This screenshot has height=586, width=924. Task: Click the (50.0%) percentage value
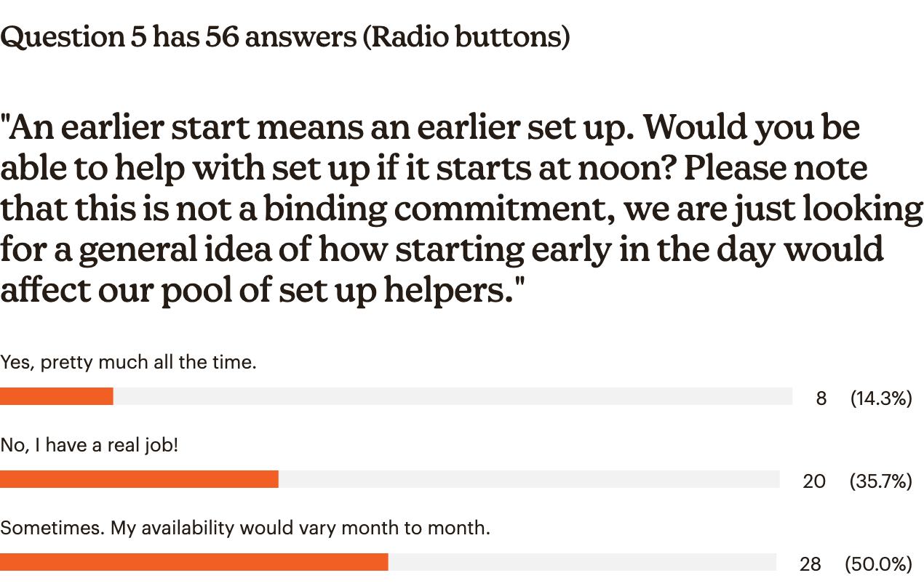(x=878, y=564)
